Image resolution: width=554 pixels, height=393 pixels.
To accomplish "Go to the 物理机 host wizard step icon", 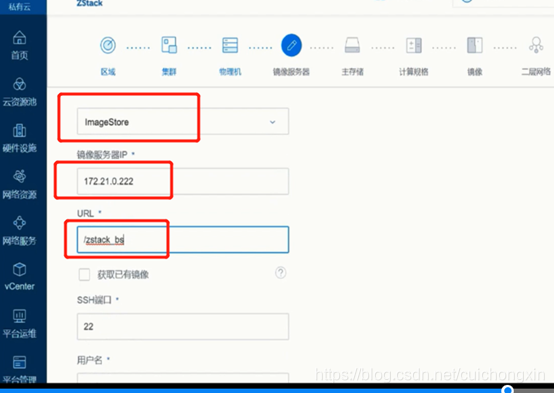I will click(230, 45).
